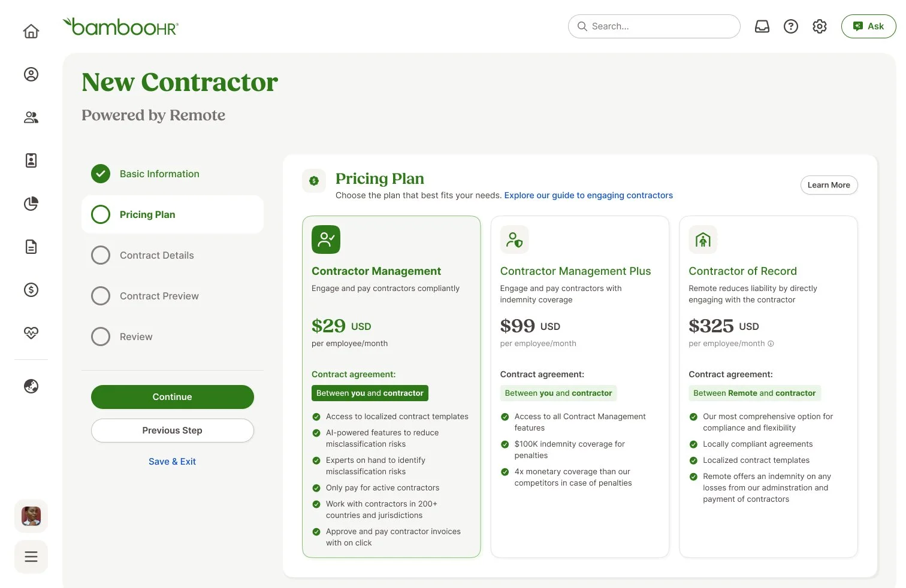Click 'Access to all Contract Management features'
Viewport: 906px width, 588px height.
click(580, 422)
